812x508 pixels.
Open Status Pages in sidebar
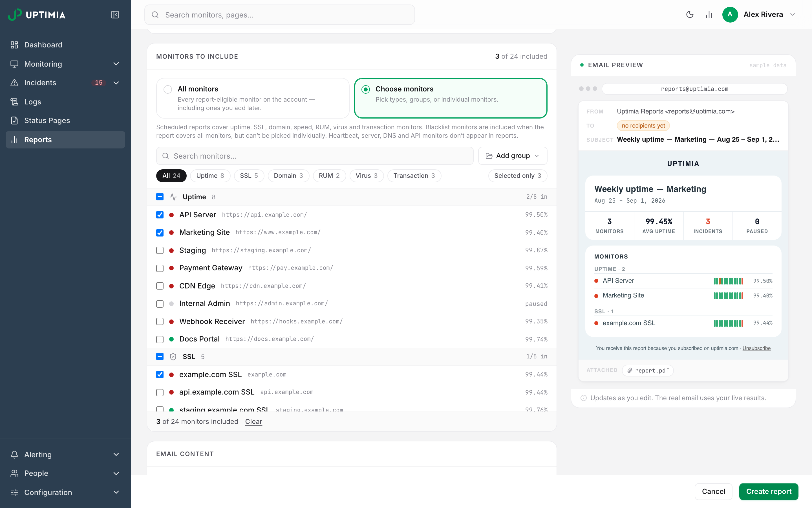65,120
